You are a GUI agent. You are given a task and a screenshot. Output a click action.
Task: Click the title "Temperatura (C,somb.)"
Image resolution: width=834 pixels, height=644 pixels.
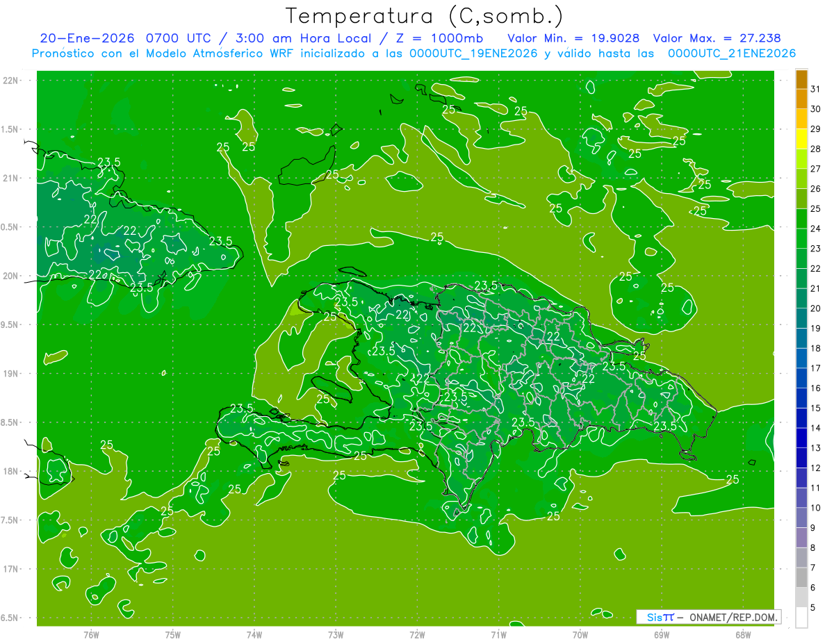[x=425, y=16]
